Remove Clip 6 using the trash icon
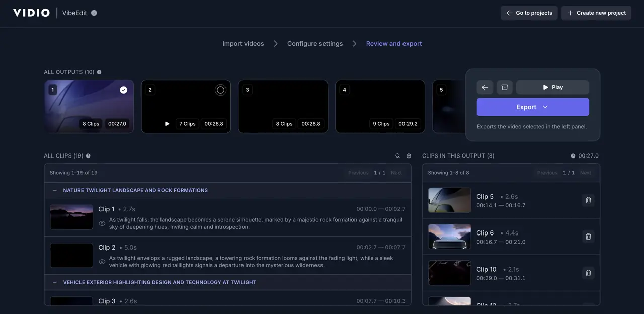Screen dimensions: 644x314 pyautogui.click(x=588, y=237)
